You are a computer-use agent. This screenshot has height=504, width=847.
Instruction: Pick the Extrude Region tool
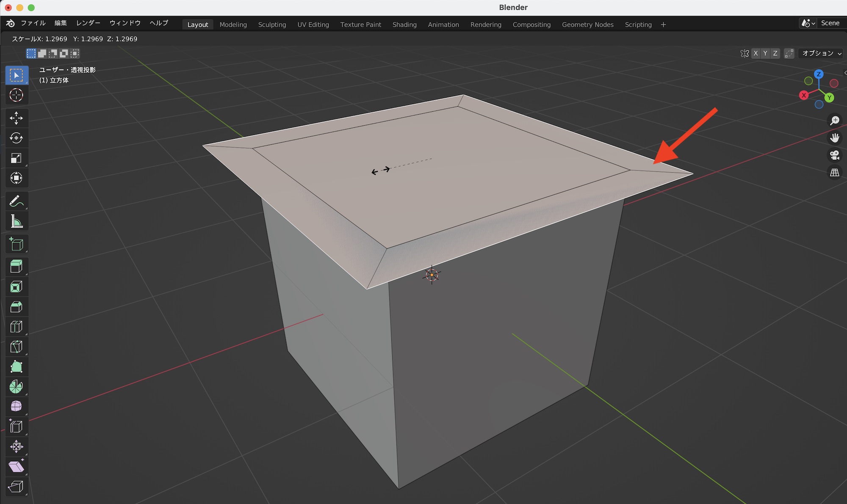point(16,266)
